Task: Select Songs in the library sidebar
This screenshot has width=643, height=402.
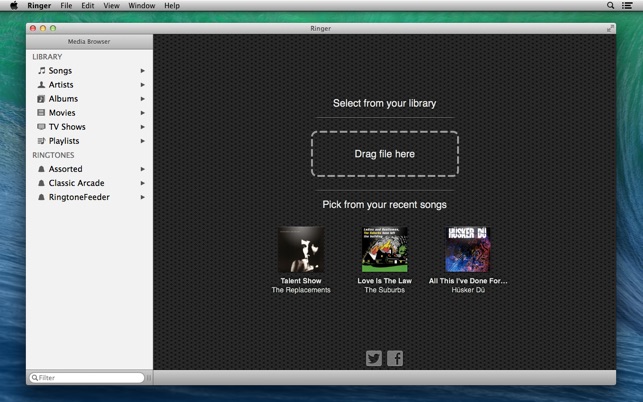Action: coord(60,71)
